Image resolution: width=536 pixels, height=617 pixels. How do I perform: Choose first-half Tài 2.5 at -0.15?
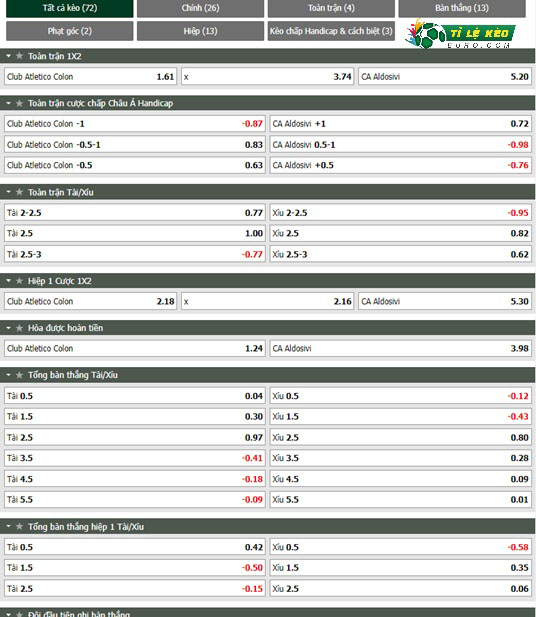point(135,589)
